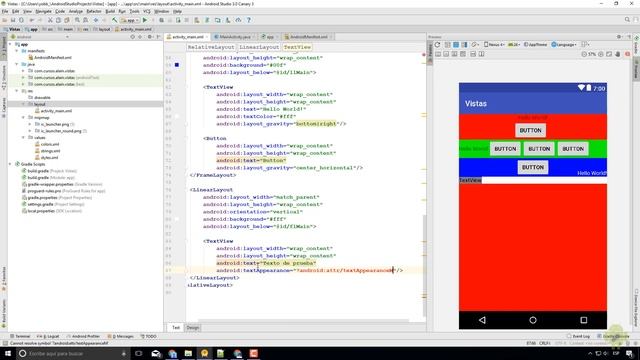The height and width of the screenshot is (360, 640).
Task: Open the Refactor menu
Action: tap(94, 11)
